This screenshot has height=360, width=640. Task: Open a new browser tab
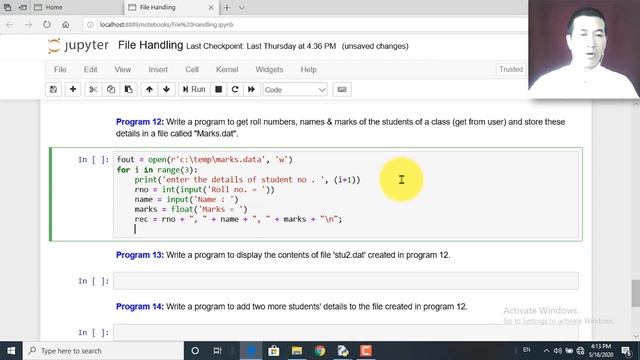click(227, 7)
